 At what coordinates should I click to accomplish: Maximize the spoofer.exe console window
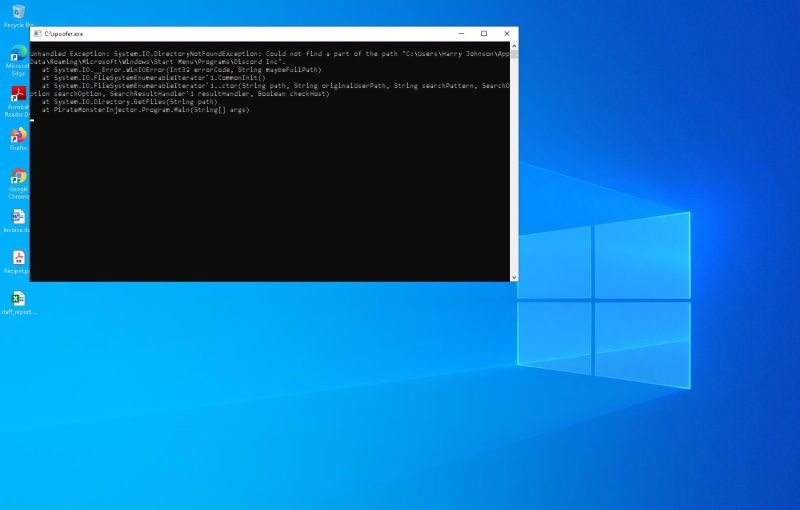484,34
